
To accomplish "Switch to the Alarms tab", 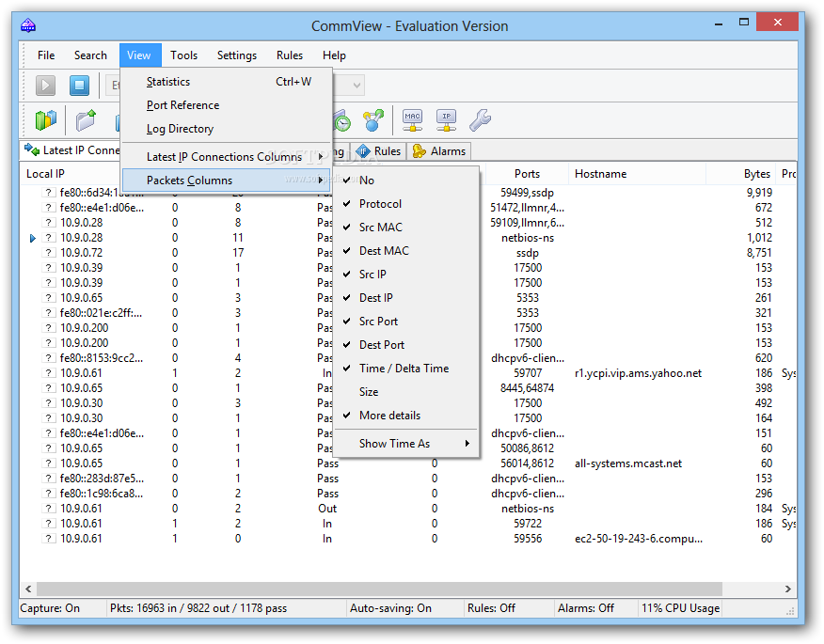I will [439, 151].
